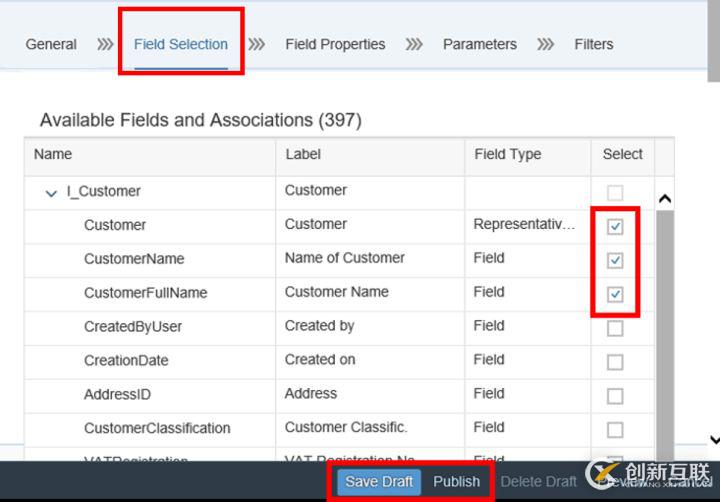Sort by the Field Type column header
720x502 pixels.
point(507,154)
